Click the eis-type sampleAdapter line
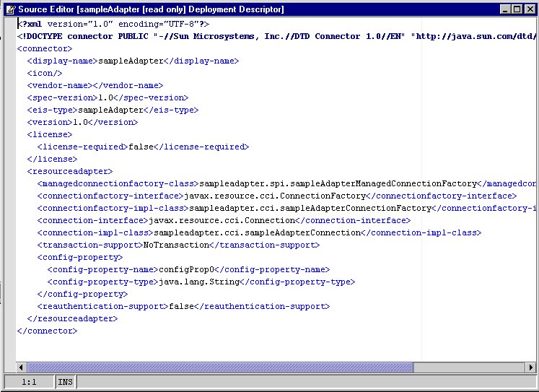This screenshot has width=539, height=392. click(x=113, y=110)
